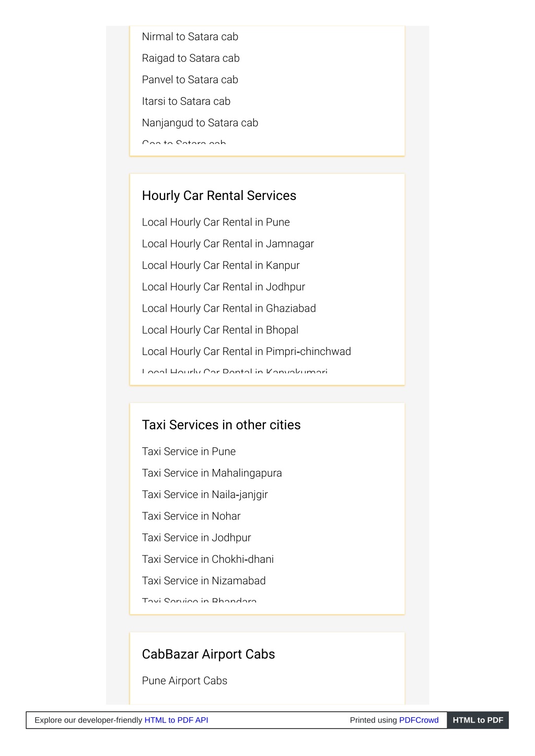Open Nirmal to Satara cab link
This screenshot has height=756, width=535.
[190, 37]
